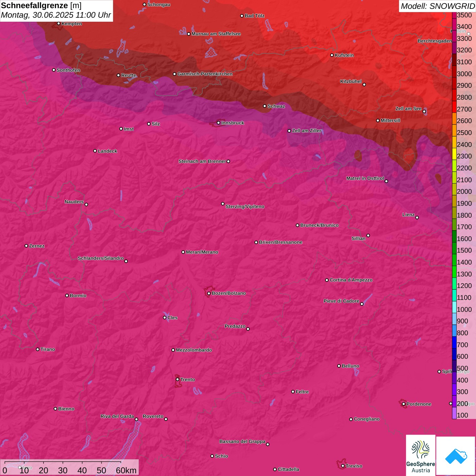Click the Schlanders/Silandro label
476x476 pixels.
click(101, 258)
